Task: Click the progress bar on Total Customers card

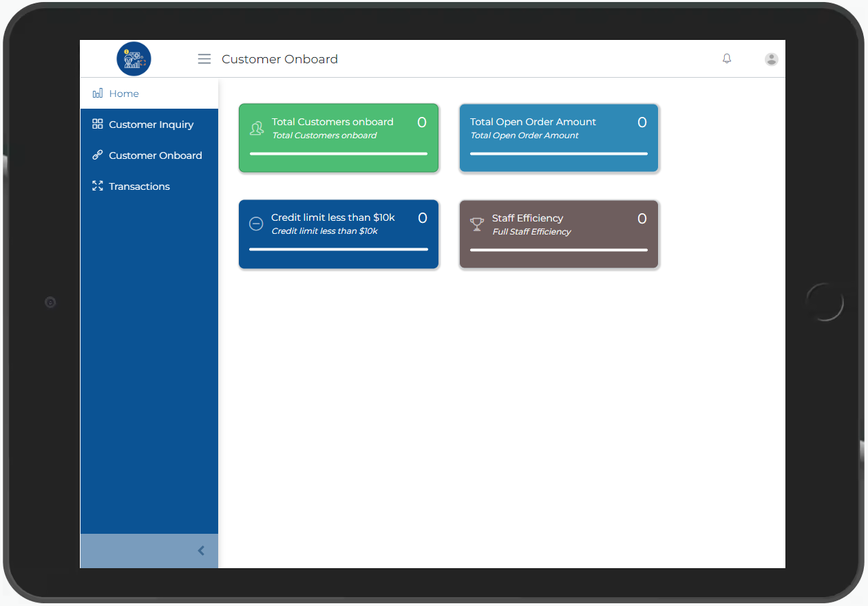Action: pos(339,154)
